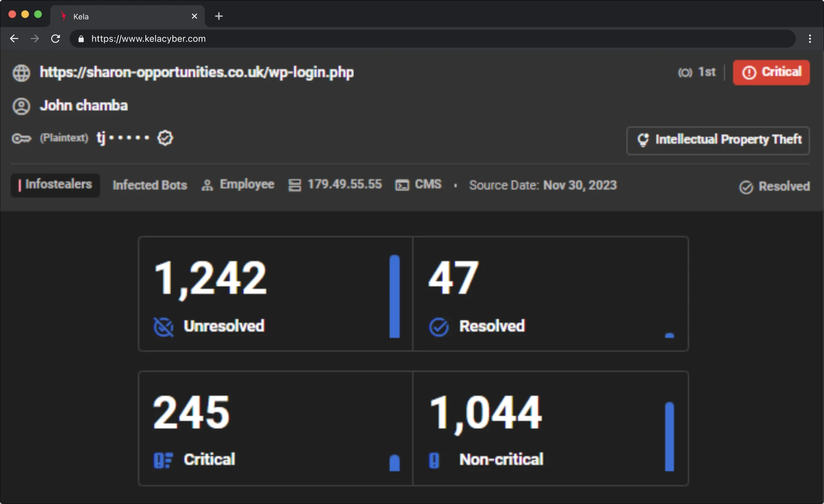Click the 245 critical count
The width and height of the screenshot is (824, 504).
pyautogui.click(x=191, y=412)
